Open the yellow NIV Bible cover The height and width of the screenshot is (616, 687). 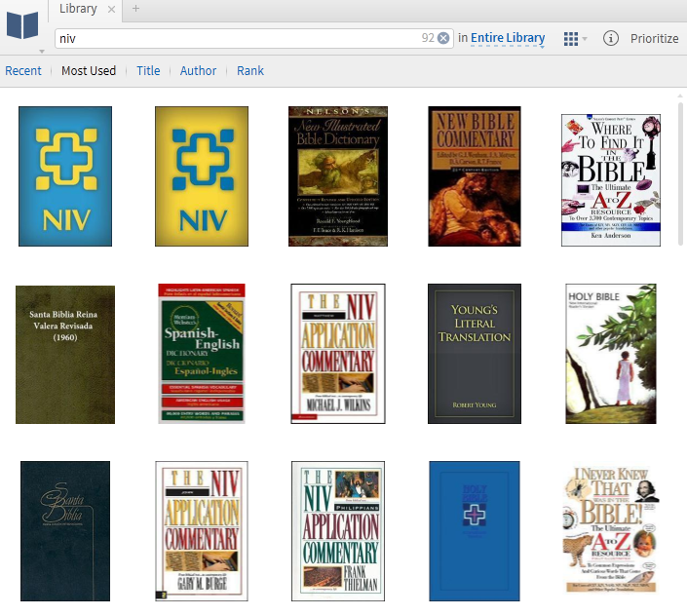[202, 176]
